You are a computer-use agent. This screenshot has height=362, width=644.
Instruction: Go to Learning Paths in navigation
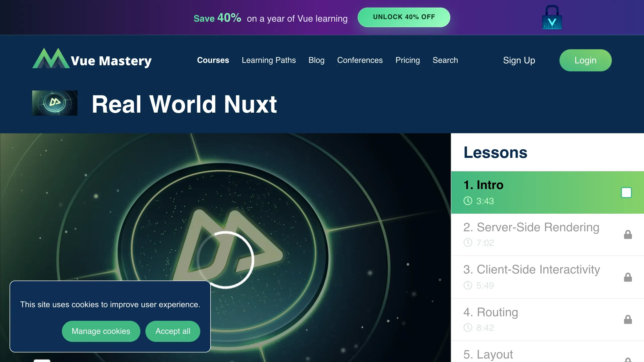pos(269,60)
